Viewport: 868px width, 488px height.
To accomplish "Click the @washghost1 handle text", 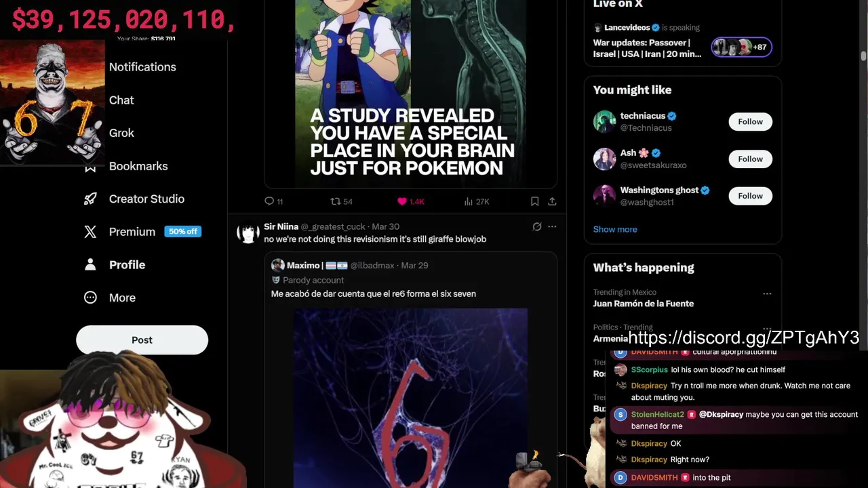I will [647, 203].
